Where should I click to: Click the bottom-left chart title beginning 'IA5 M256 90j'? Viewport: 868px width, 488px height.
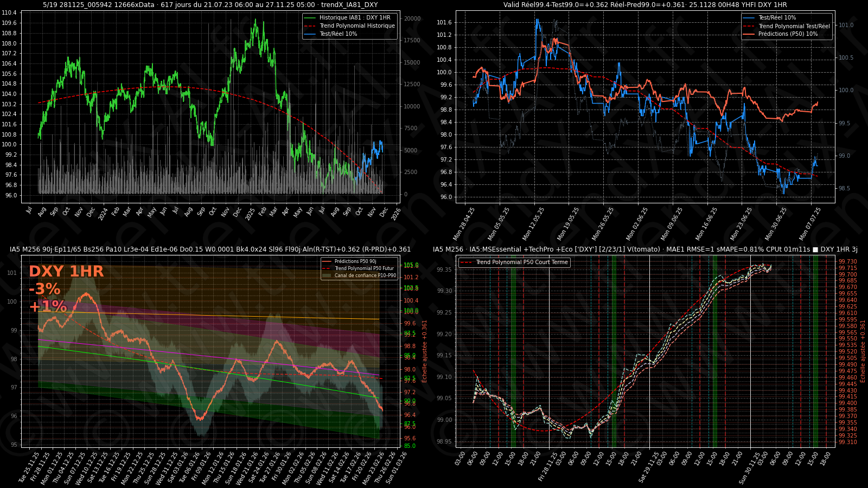(210, 249)
